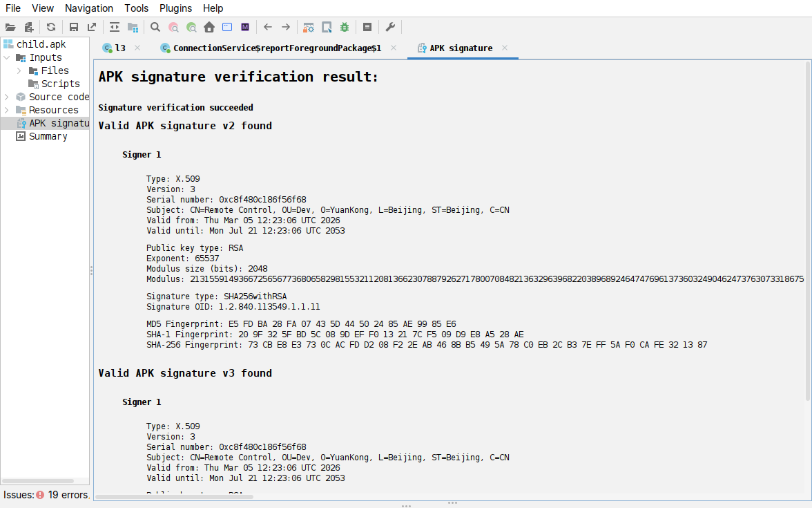
Task: Open AndroidManifest via purple M icon
Action: click(245, 27)
